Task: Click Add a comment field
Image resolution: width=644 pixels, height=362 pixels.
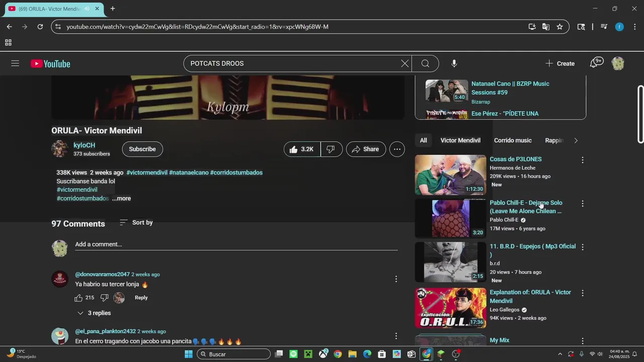Action: point(236,244)
